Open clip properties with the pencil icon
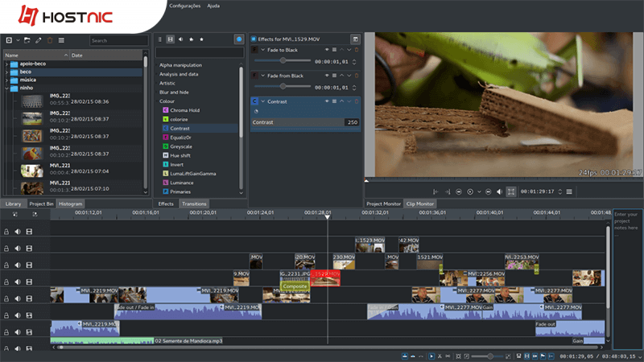 click(x=39, y=40)
